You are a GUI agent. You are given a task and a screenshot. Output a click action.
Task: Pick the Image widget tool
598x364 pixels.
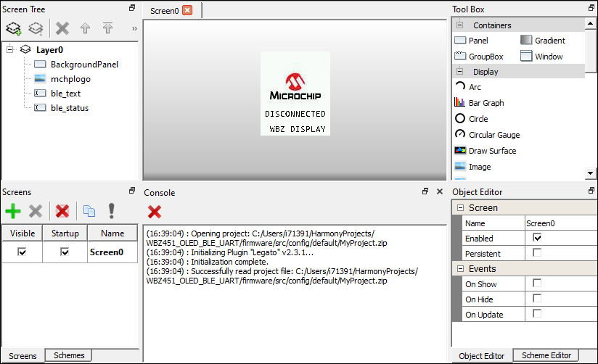pos(473,167)
